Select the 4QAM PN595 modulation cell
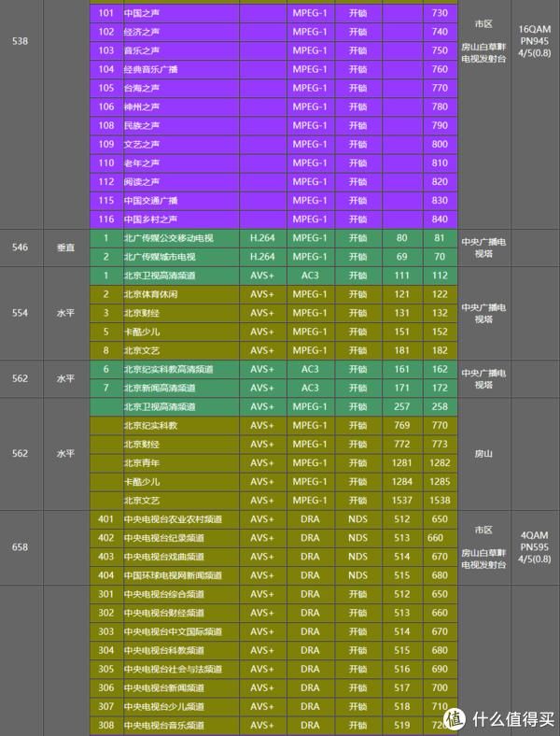 click(x=535, y=547)
